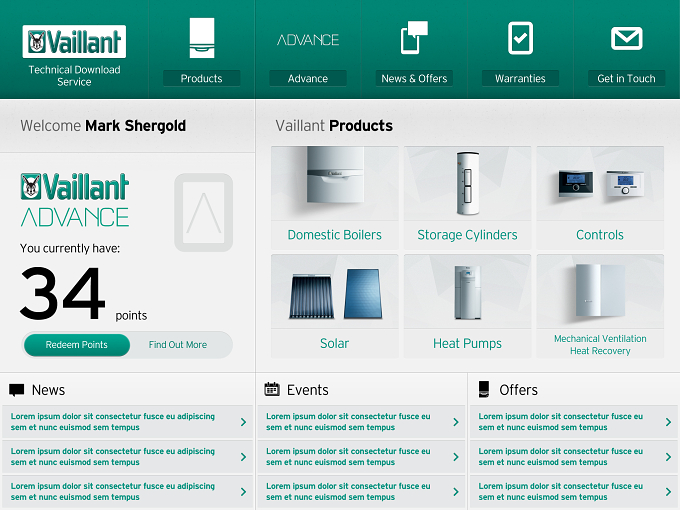
Task: Click the Find Out More button
Action: coord(178,345)
